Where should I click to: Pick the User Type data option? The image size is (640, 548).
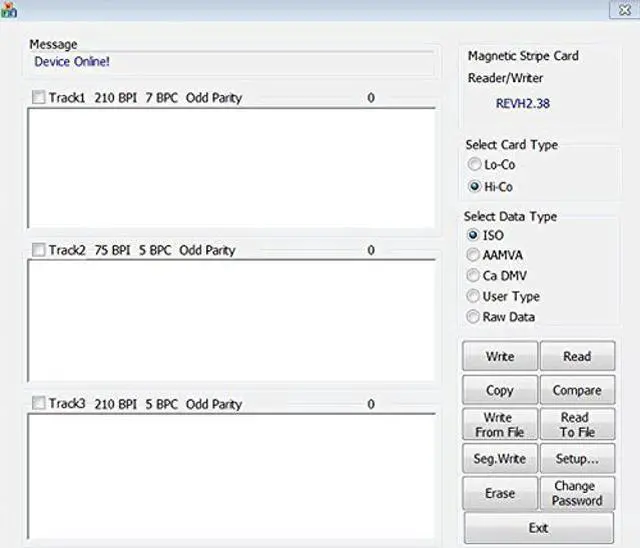474,296
